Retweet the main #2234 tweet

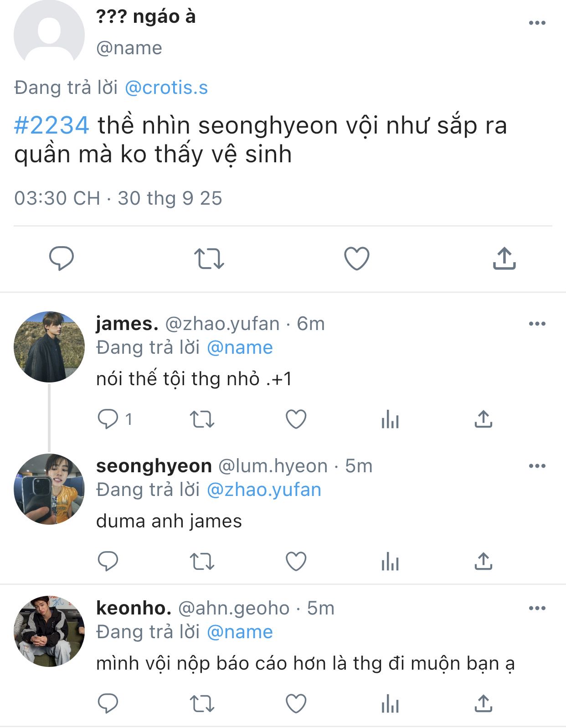point(209,258)
